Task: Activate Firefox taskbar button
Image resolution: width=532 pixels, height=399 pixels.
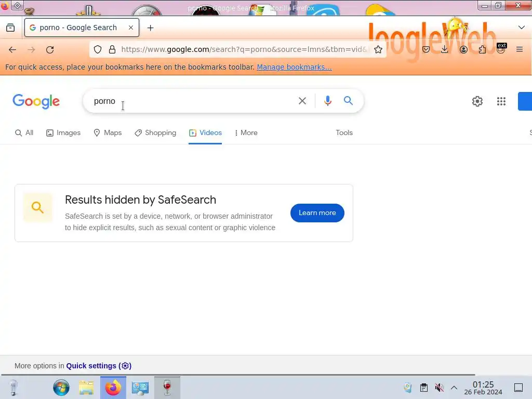Action: pos(113,388)
